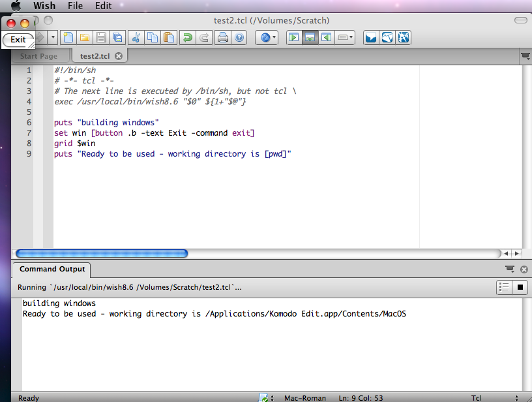Click the Open File folder icon

[85, 38]
